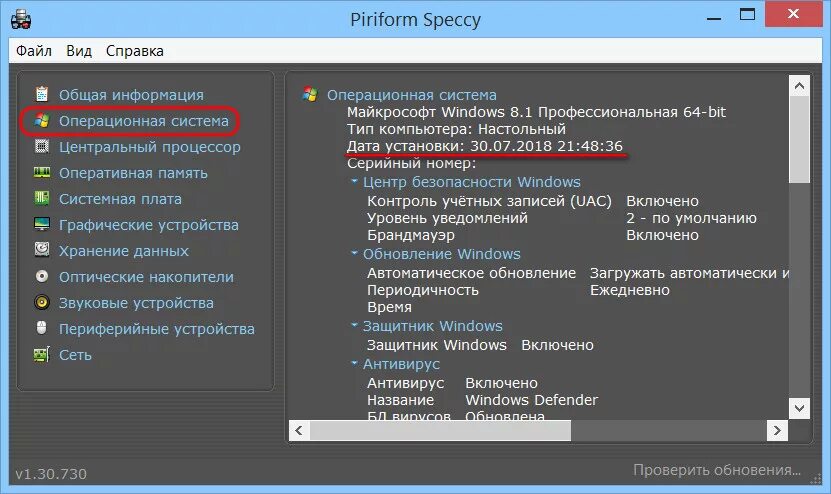
Task: Select Операционная система in the sidebar
Action: pos(144,121)
